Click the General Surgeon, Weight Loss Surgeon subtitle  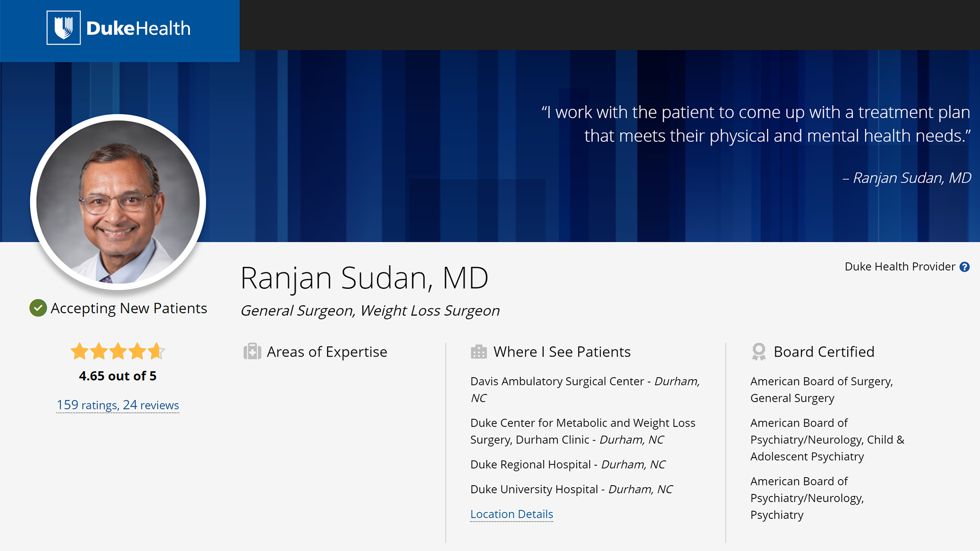[370, 311]
